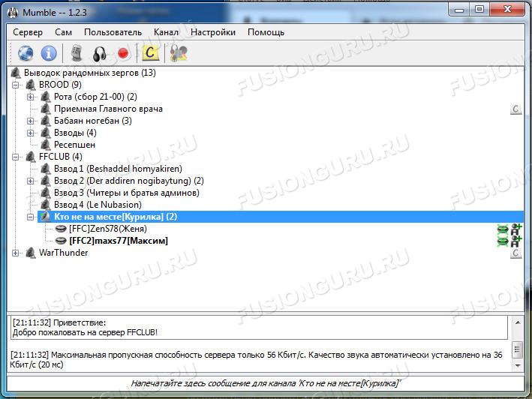Click channel icon beside WarThunder
The width and height of the screenshot is (532, 399).
tap(31, 253)
